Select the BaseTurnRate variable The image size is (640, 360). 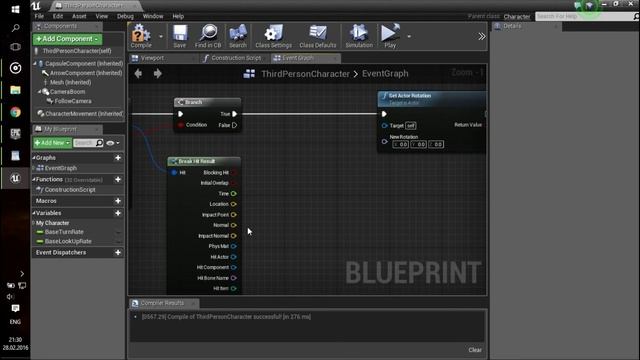(x=64, y=232)
